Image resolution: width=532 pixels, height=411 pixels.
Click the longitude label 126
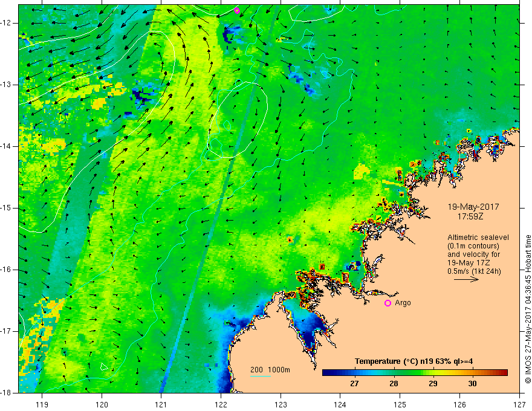pyautogui.click(x=459, y=404)
